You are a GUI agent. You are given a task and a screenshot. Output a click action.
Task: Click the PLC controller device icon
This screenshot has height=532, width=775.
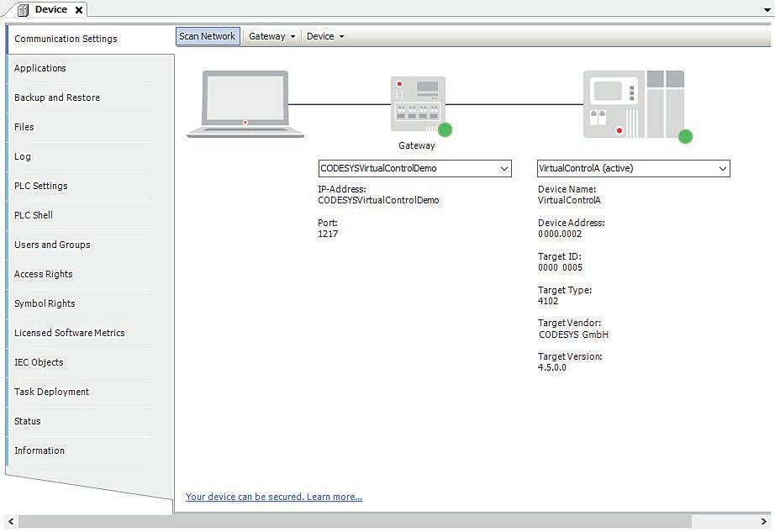click(x=634, y=103)
